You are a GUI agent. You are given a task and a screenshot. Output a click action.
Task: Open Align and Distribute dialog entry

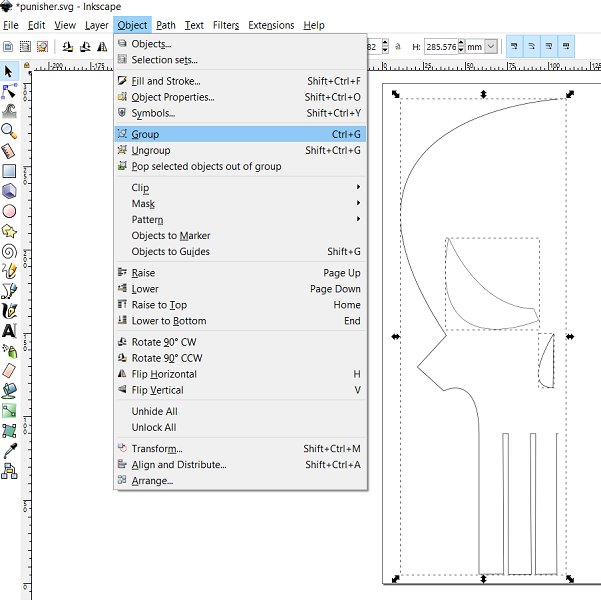pos(240,465)
